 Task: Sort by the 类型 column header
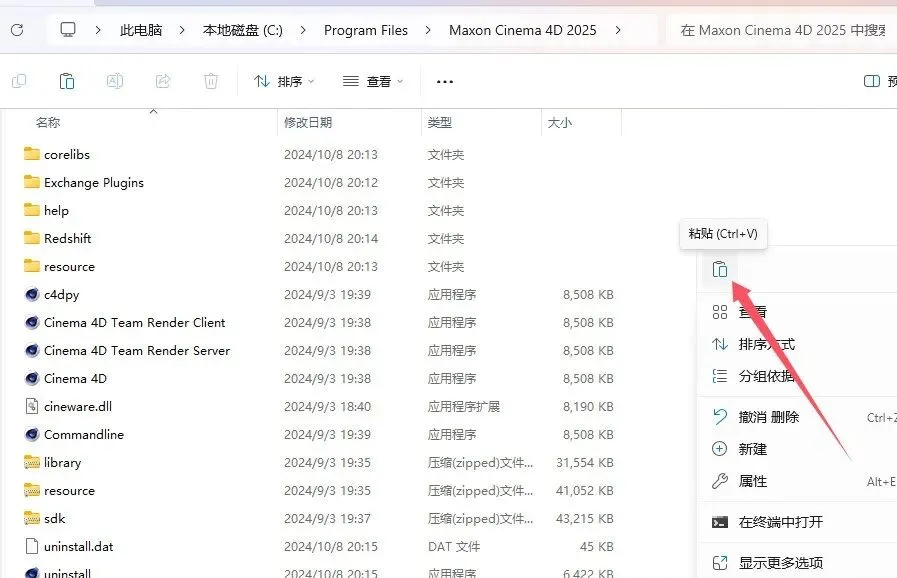tap(440, 122)
